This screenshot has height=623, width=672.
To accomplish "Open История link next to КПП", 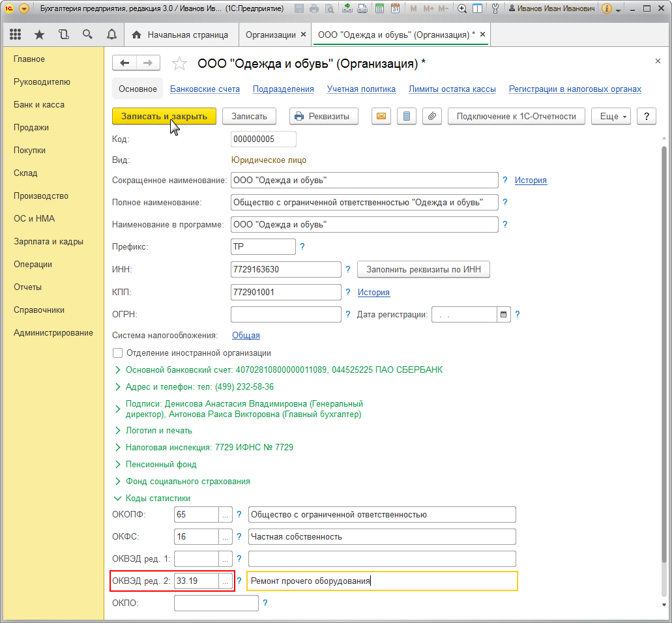I will (373, 292).
